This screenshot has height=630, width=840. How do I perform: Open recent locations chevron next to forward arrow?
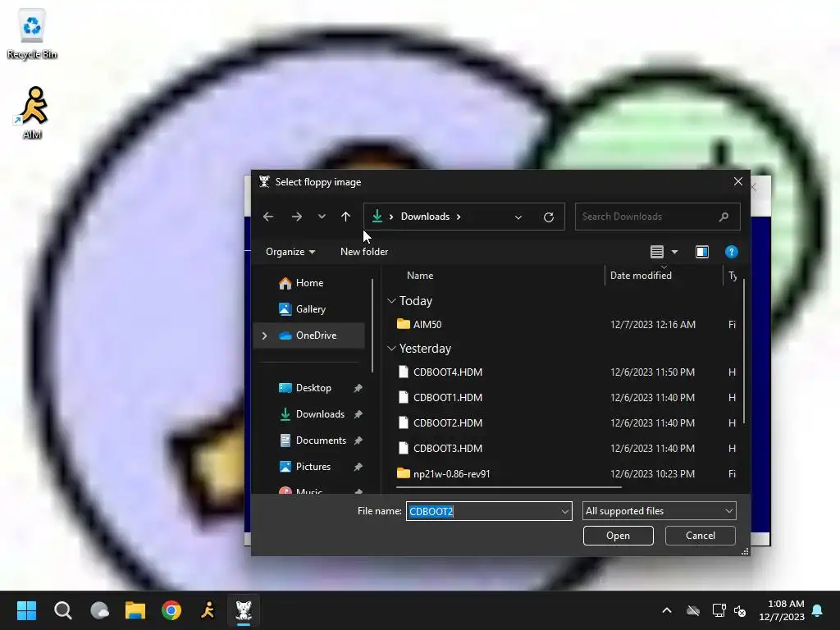(x=322, y=217)
